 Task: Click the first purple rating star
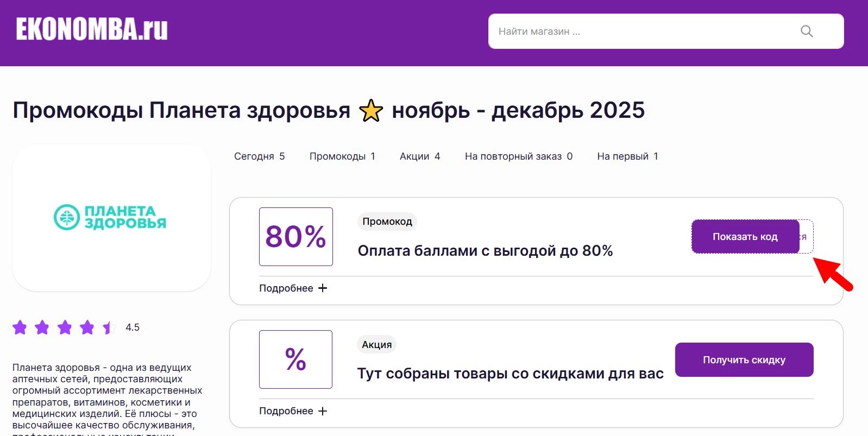click(x=20, y=327)
